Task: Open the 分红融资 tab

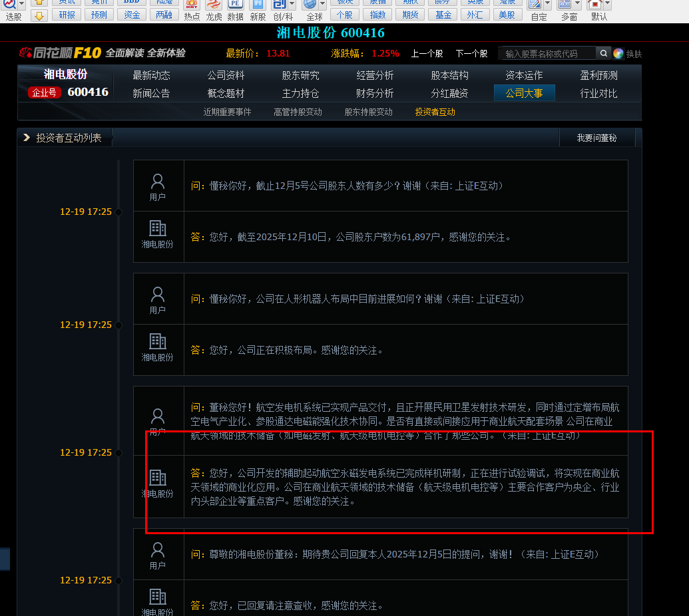Action: [449, 94]
